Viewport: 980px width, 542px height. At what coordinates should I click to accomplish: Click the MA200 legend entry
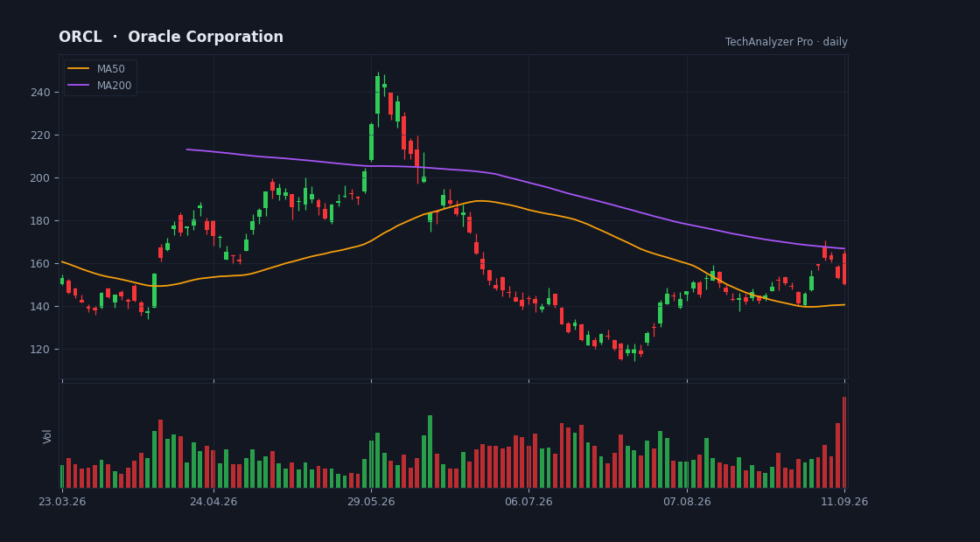(x=100, y=86)
